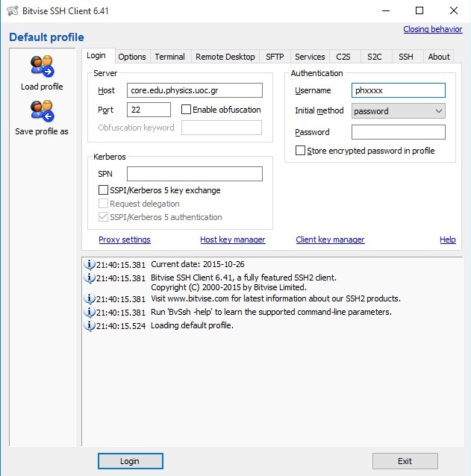Close the Bitvise SSH Client window

[x=454, y=11]
